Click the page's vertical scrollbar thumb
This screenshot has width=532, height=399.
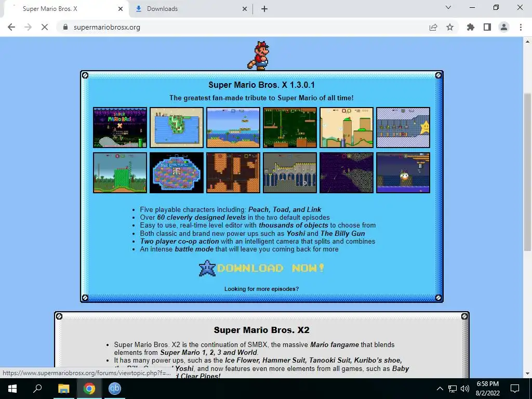click(527, 172)
